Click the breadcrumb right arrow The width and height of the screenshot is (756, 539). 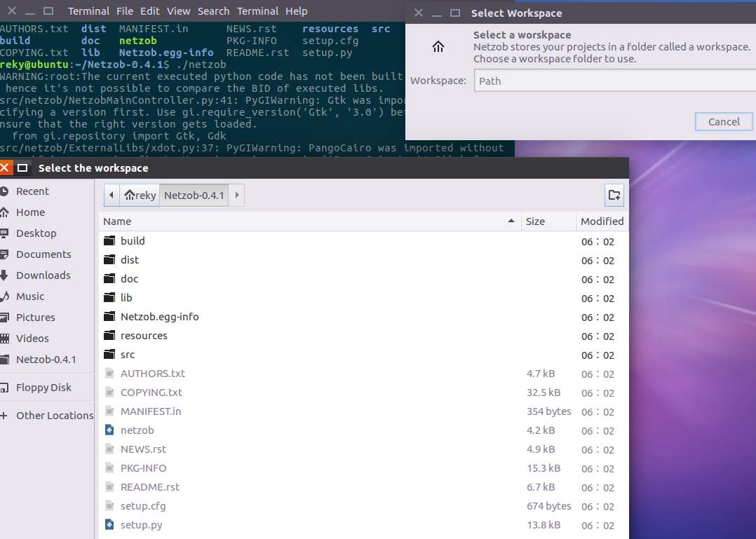tap(236, 195)
